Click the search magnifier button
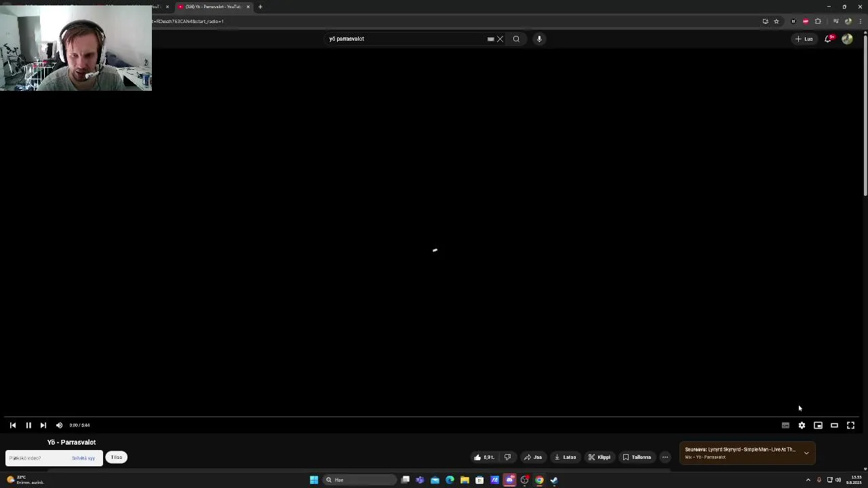868x488 pixels. pos(516,39)
